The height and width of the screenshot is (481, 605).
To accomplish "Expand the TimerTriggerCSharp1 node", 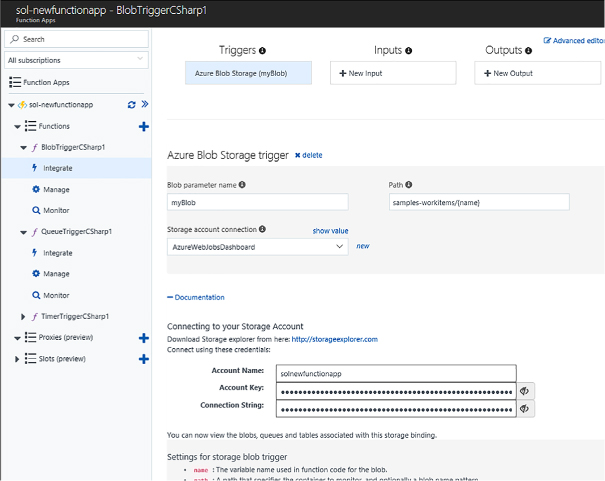I will click(23, 317).
